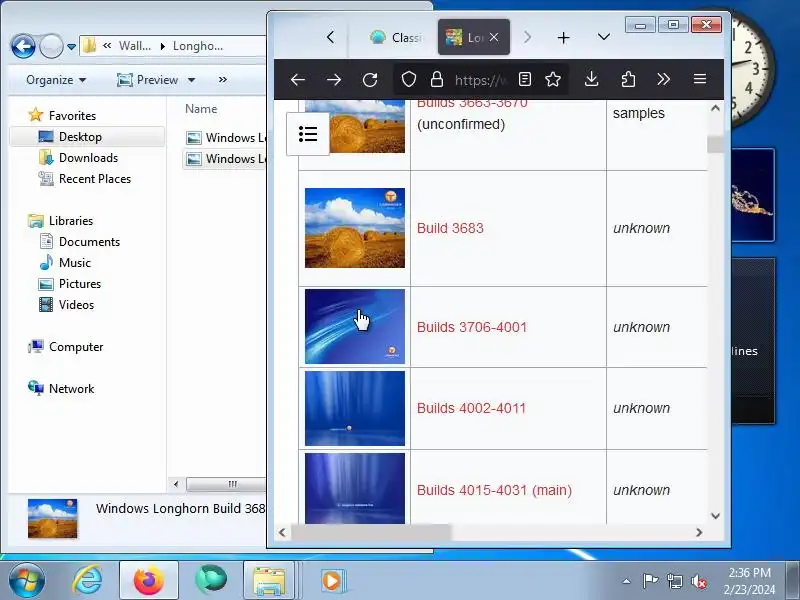Click the Build 3683 hay bale thumbnail

point(355,228)
